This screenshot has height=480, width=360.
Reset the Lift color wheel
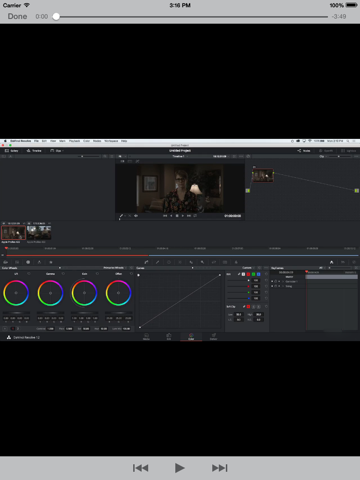pos(29,274)
